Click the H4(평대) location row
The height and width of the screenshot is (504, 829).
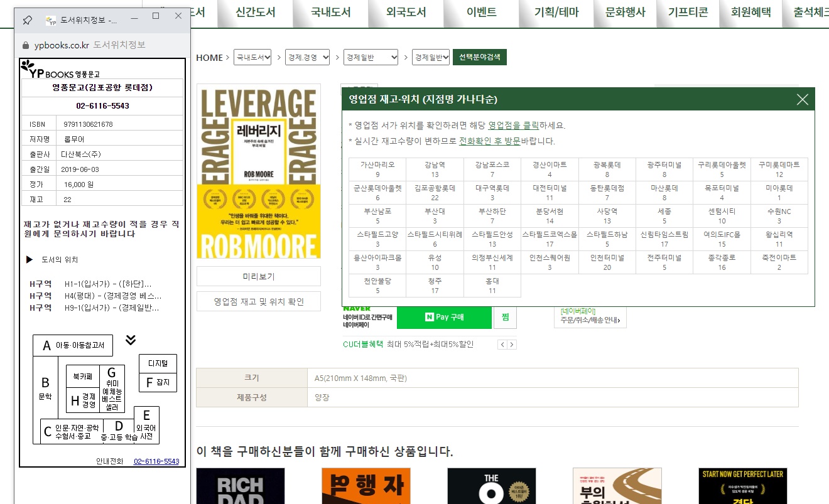[x=95, y=296]
